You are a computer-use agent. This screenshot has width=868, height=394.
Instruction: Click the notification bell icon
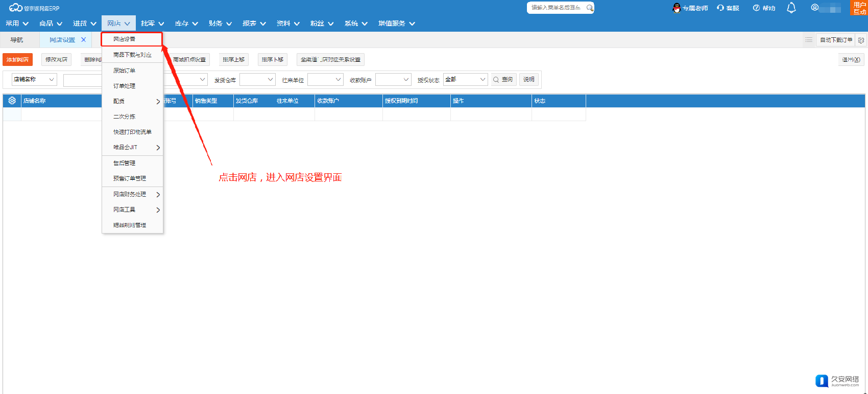pyautogui.click(x=791, y=8)
